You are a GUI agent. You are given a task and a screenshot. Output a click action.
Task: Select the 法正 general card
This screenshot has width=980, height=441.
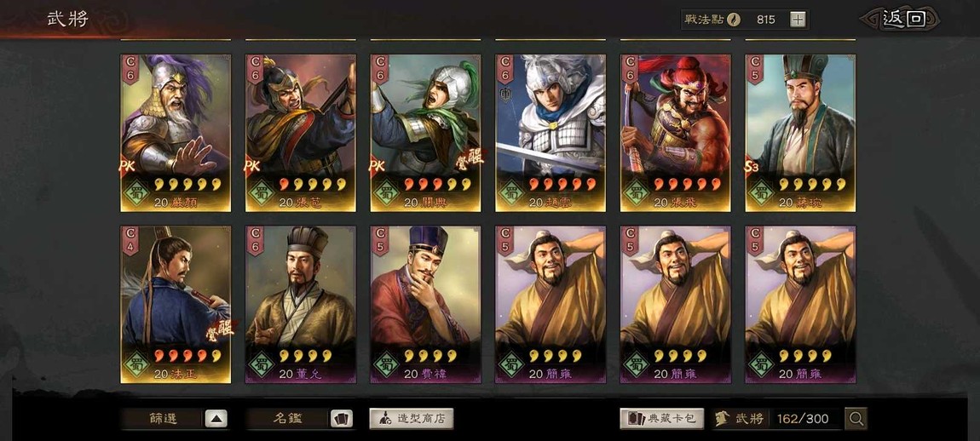click(176, 305)
